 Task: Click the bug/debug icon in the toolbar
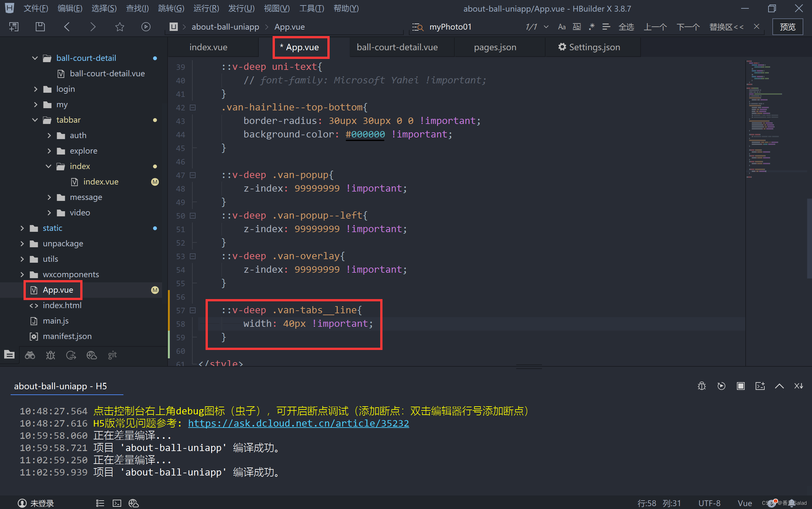click(703, 386)
